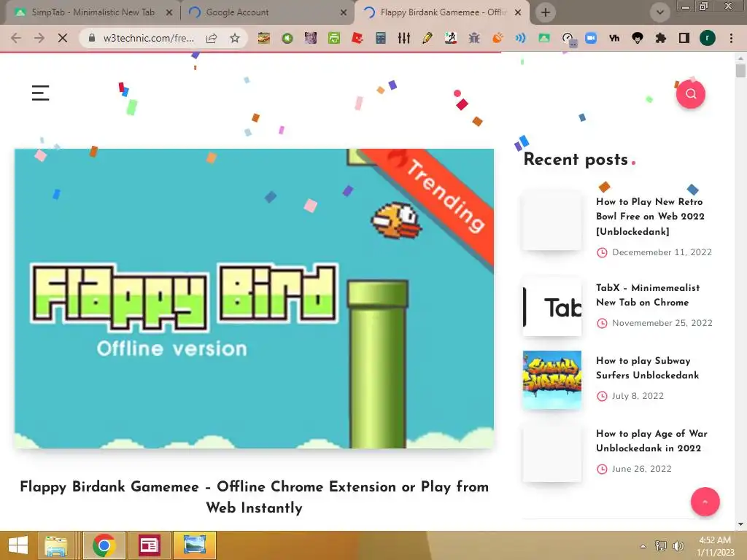Open the blue sound waves extension

click(521, 38)
